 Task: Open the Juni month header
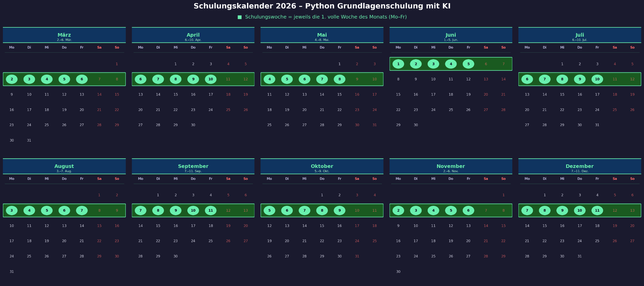[x=451, y=35]
